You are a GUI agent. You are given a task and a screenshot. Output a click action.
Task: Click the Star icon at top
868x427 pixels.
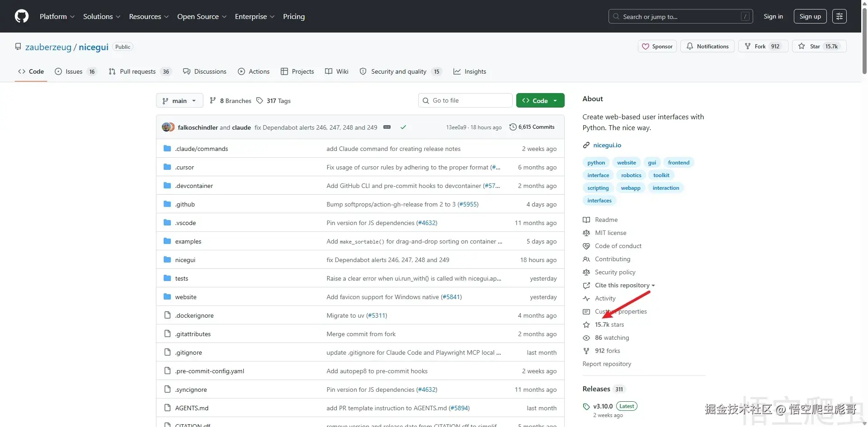[x=802, y=47]
